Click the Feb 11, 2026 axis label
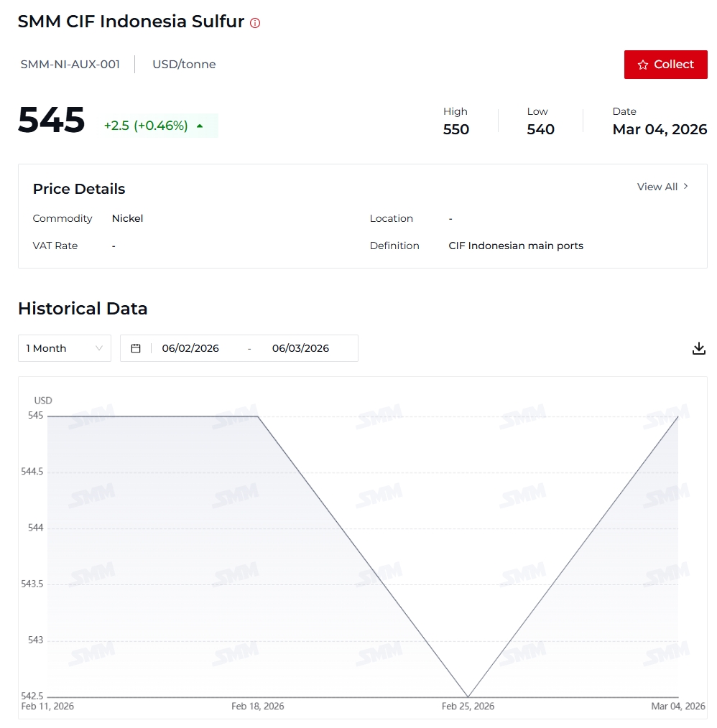Image resolution: width=717 pixels, height=728 pixels. pyautogui.click(x=47, y=706)
